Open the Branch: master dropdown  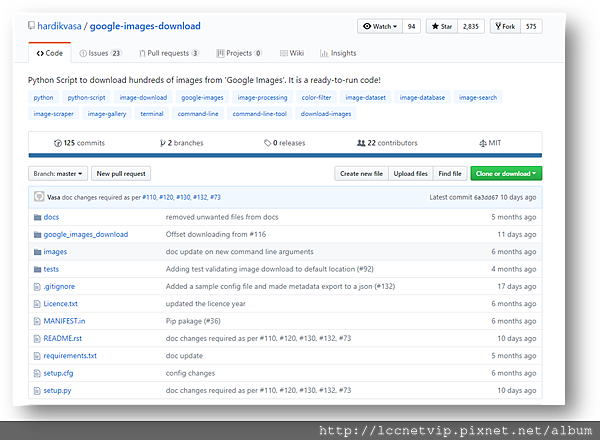pyautogui.click(x=58, y=174)
